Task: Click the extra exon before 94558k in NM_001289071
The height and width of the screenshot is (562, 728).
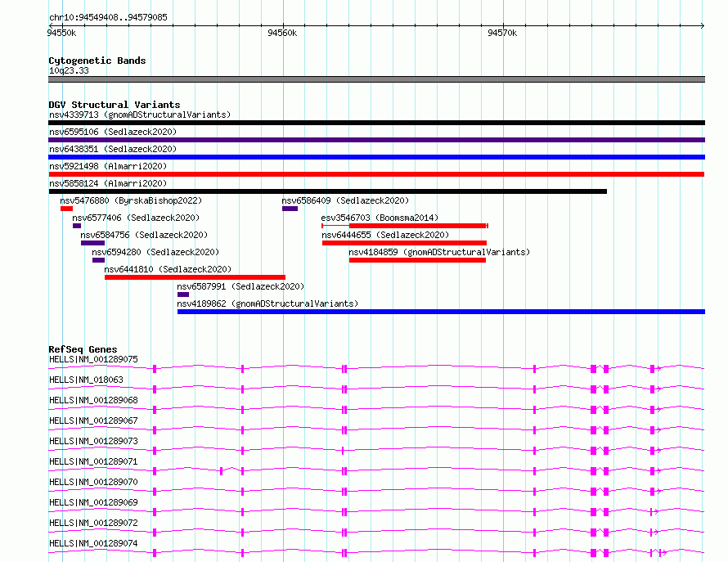Action: click(221, 471)
